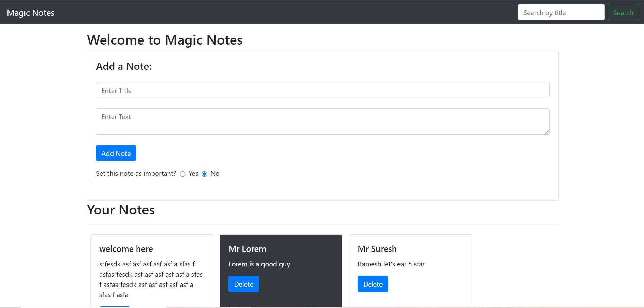Focus the "Search by title" box
Image resolution: width=644 pixels, height=308 pixels.
pos(561,12)
